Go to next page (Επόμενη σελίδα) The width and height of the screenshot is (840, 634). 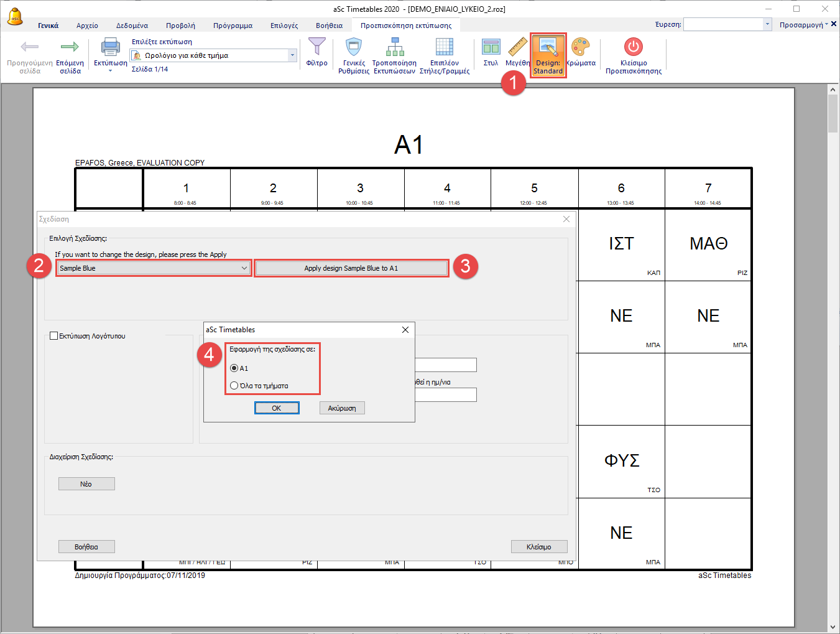click(70, 48)
